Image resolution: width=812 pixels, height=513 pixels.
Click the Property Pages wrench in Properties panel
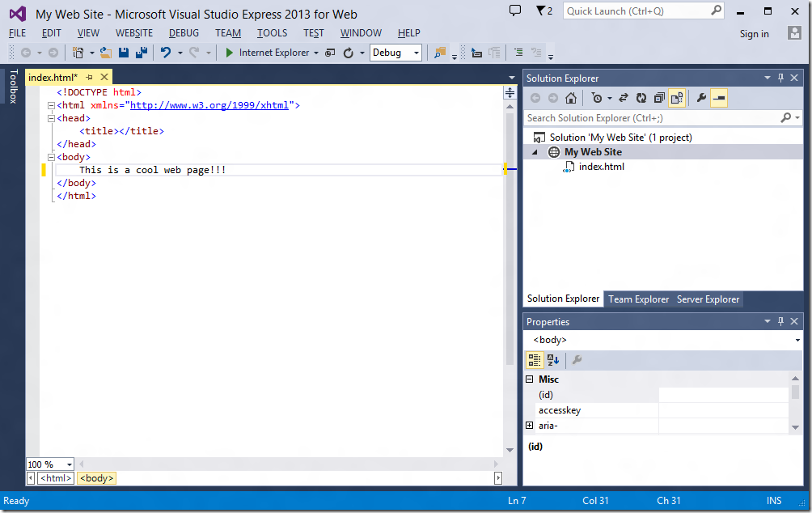[x=577, y=359]
